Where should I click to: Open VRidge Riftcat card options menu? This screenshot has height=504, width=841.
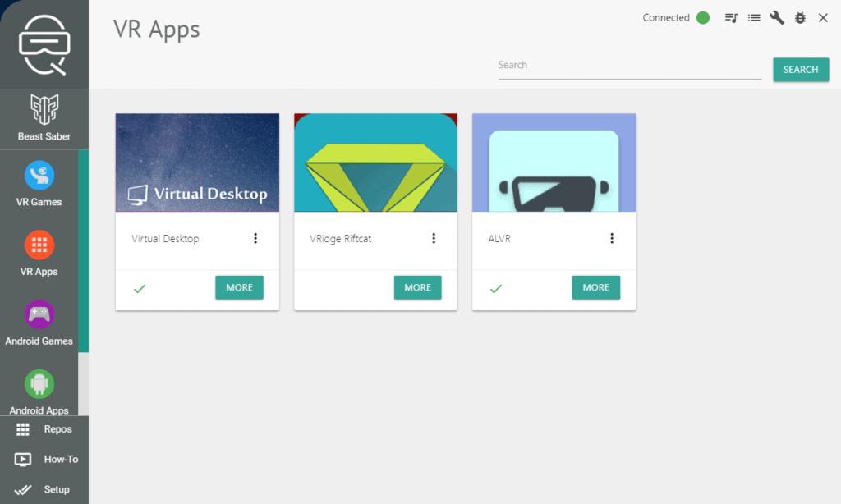(x=434, y=238)
